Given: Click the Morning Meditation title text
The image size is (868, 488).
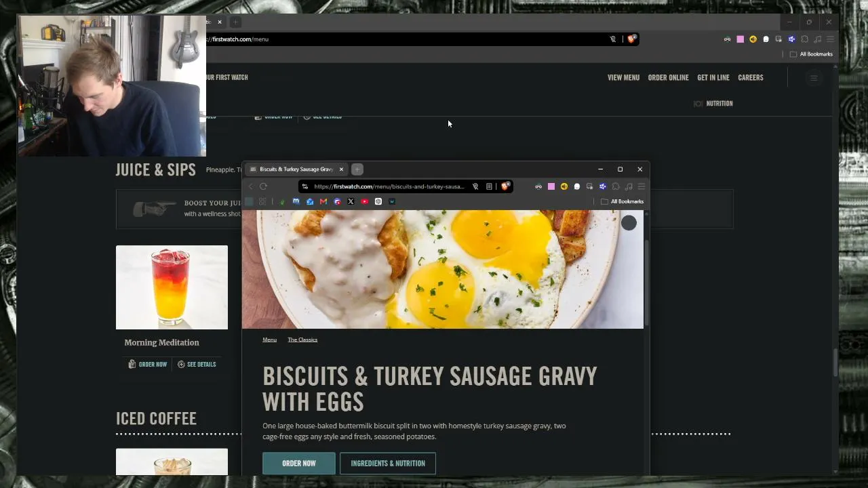Looking at the screenshot, I should point(161,343).
